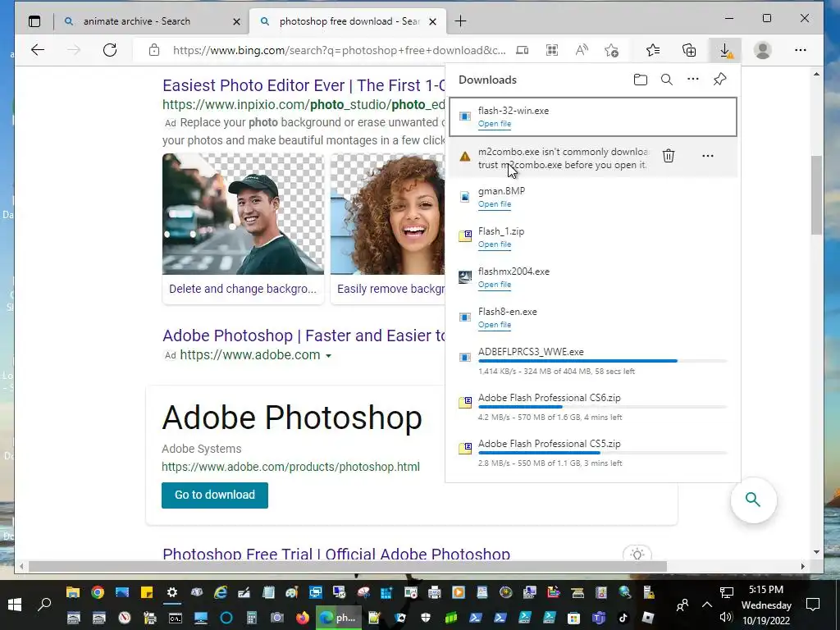Click Adobe Flash Professional CS6.zip progress bar
Viewport: 840px width, 630px height.
603,407
